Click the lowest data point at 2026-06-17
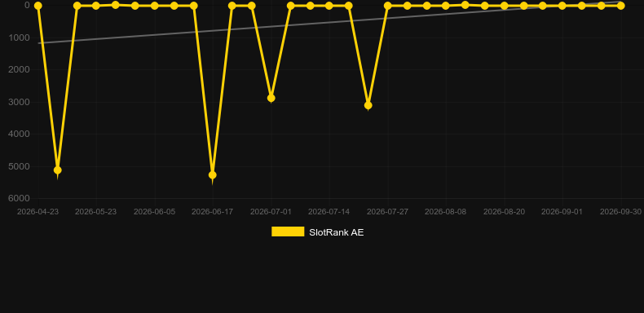This screenshot has height=313, width=644. click(212, 175)
